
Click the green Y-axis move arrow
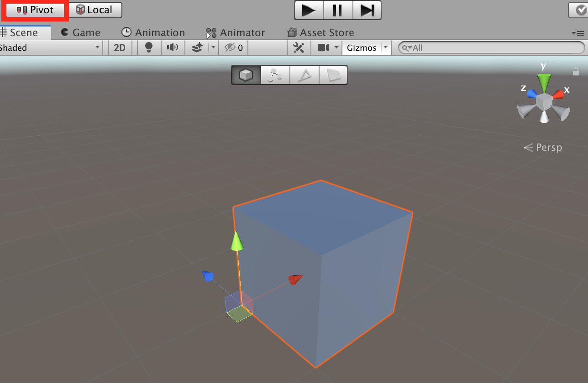pyautogui.click(x=236, y=241)
